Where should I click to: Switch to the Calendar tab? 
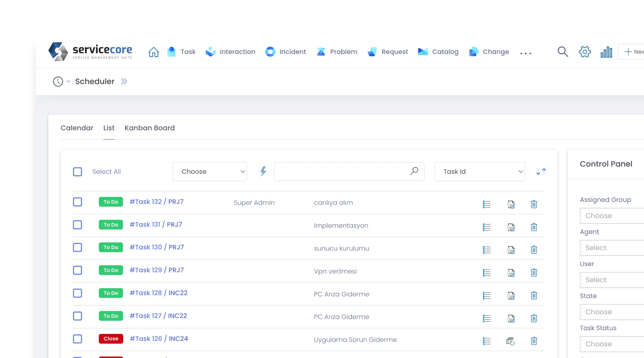77,128
